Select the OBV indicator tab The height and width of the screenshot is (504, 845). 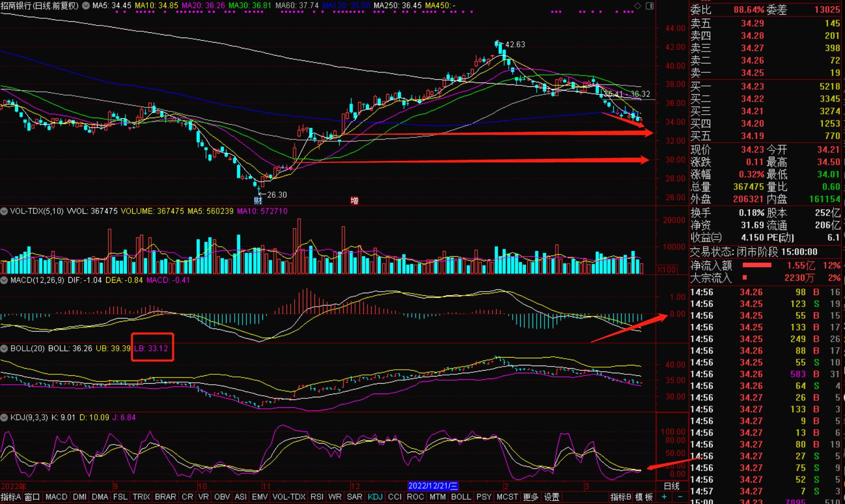(222, 497)
